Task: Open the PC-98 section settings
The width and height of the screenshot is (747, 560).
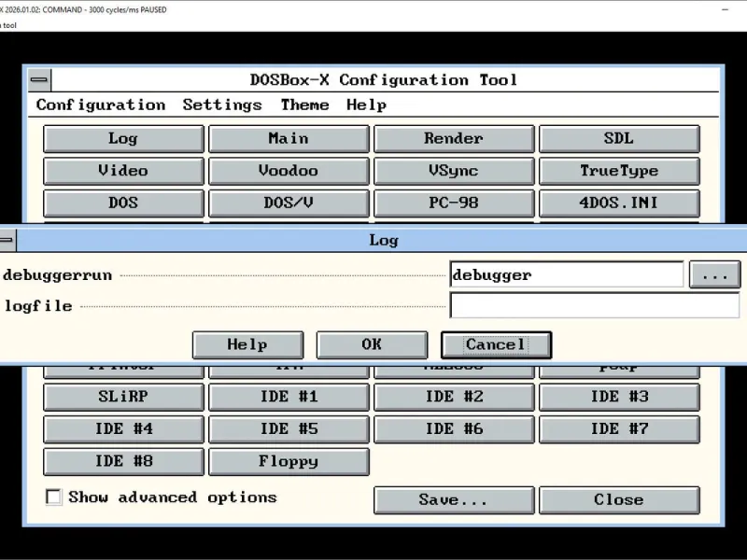Action: point(454,203)
